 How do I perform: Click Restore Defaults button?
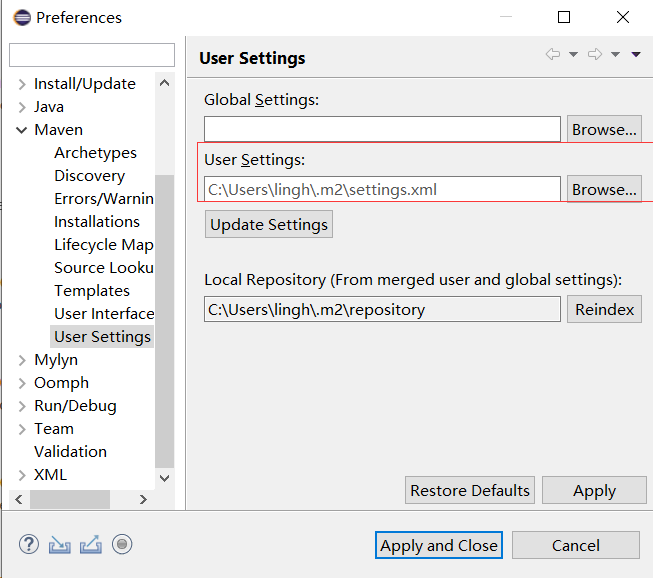coord(470,490)
